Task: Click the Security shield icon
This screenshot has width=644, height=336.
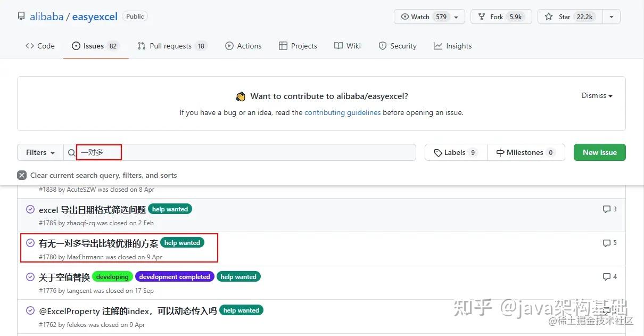Action: (383, 46)
